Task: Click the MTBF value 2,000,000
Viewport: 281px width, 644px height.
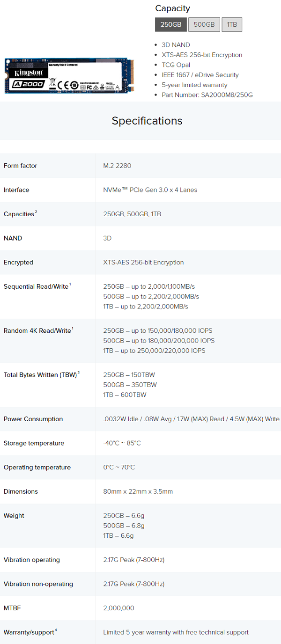Action: [x=118, y=608]
